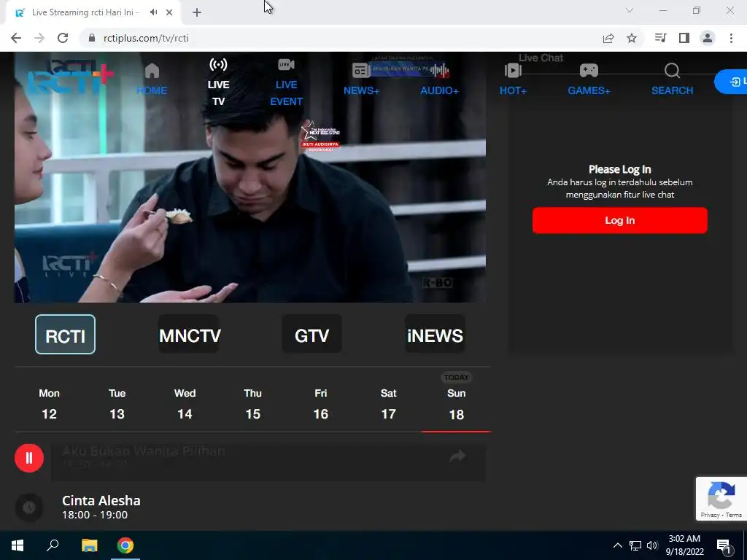Switch to the MNCTV channel
747x560 pixels.
pyautogui.click(x=190, y=334)
